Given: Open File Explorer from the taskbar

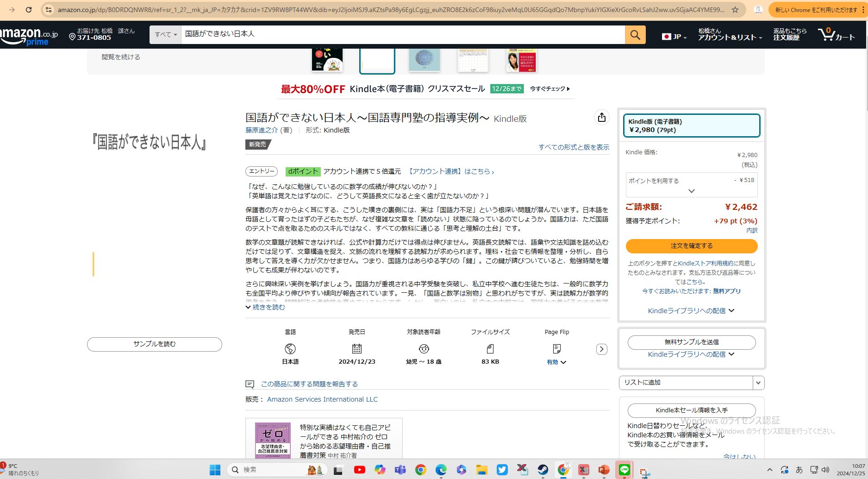Looking at the screenshot, I should pyautogui.click(x=481, y=470).
